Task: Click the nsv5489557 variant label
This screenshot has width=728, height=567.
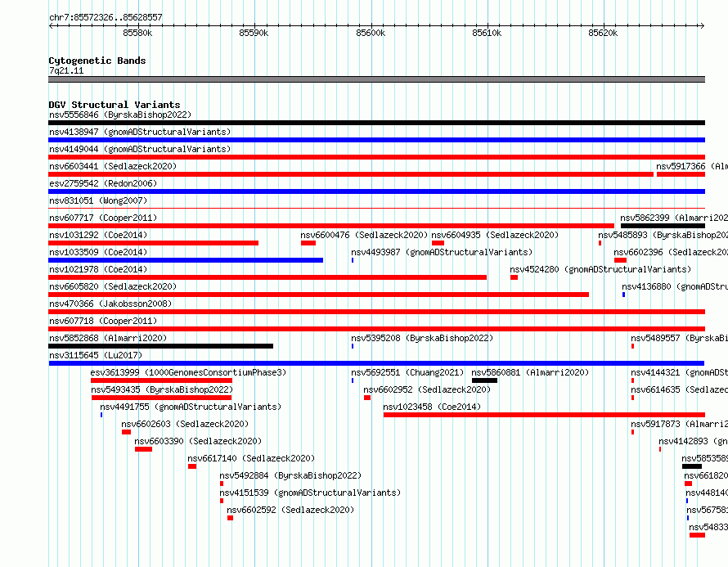Action: (679, 338)
